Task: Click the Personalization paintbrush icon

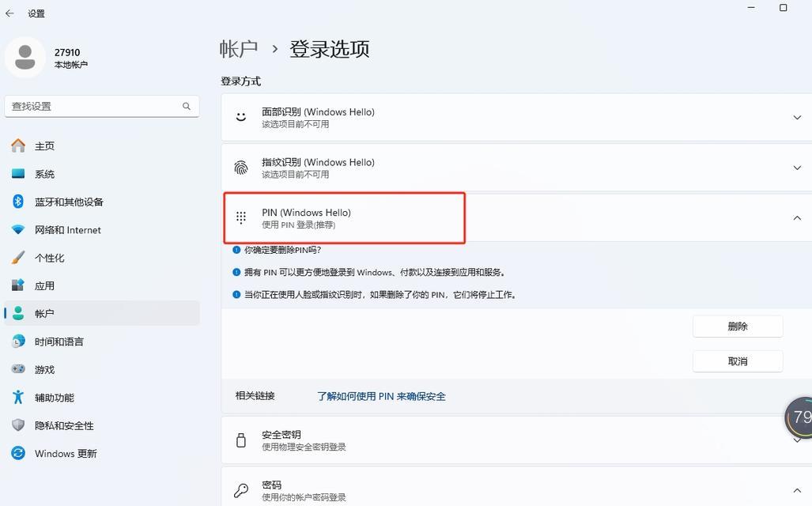Action: pos(18,258)
